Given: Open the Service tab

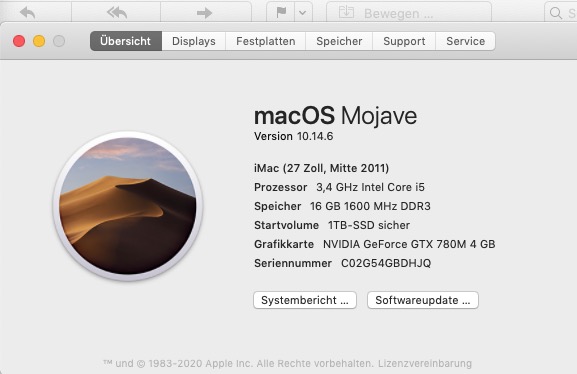Looking at the screenshot, I should 466,41.
